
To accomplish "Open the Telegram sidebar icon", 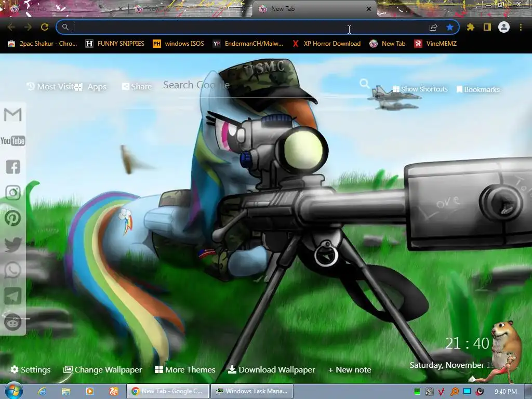I will 13,296.
